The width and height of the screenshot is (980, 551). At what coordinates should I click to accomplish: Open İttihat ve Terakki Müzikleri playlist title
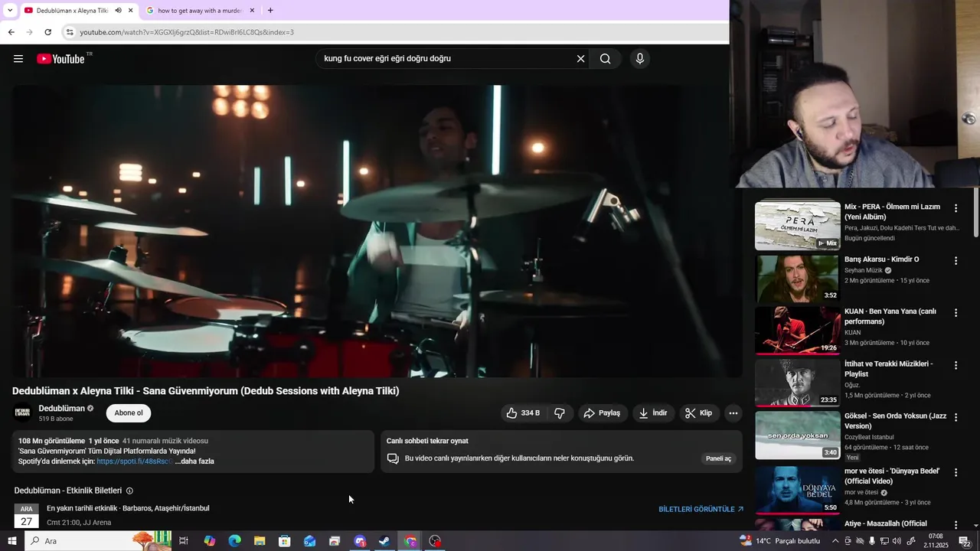(888, 369)
